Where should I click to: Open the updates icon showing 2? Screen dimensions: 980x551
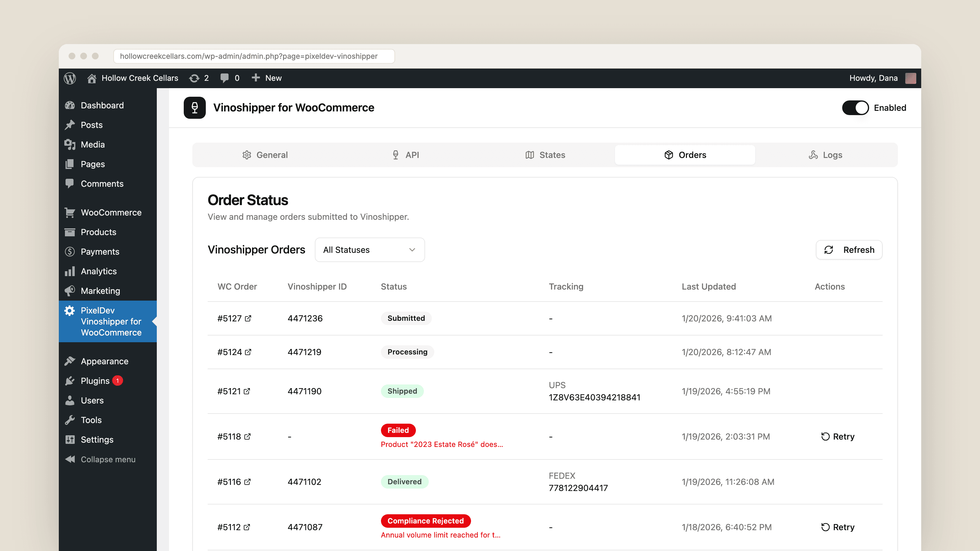coord(194,78)
